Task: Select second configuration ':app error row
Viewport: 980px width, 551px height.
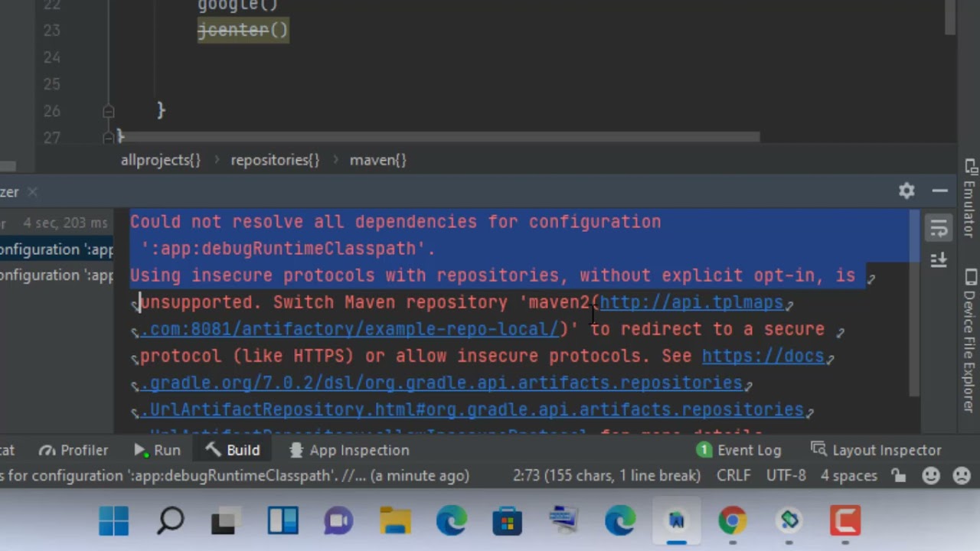Action: point(57,275)
